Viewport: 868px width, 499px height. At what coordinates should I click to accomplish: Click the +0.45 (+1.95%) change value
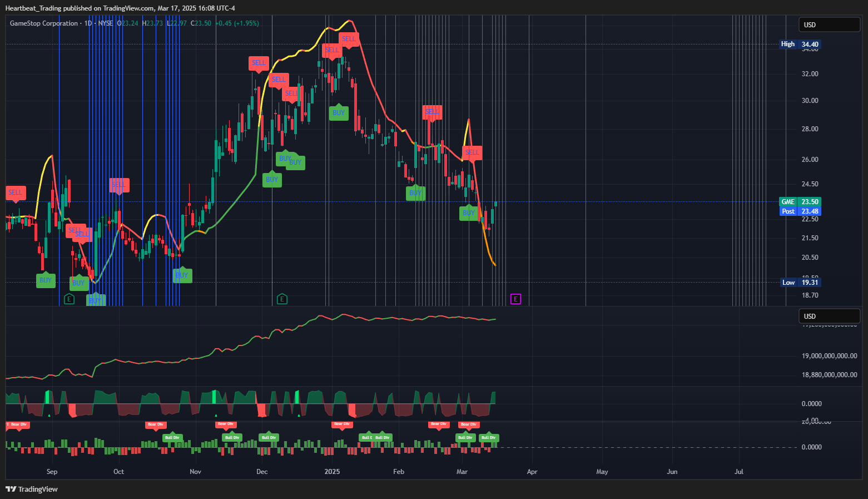click(237, 23)
